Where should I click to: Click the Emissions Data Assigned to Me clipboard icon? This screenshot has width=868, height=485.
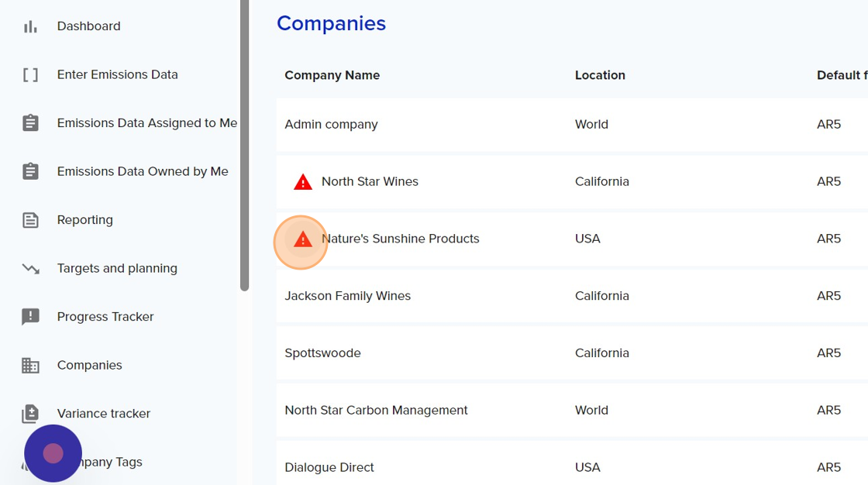coord(30,123)
